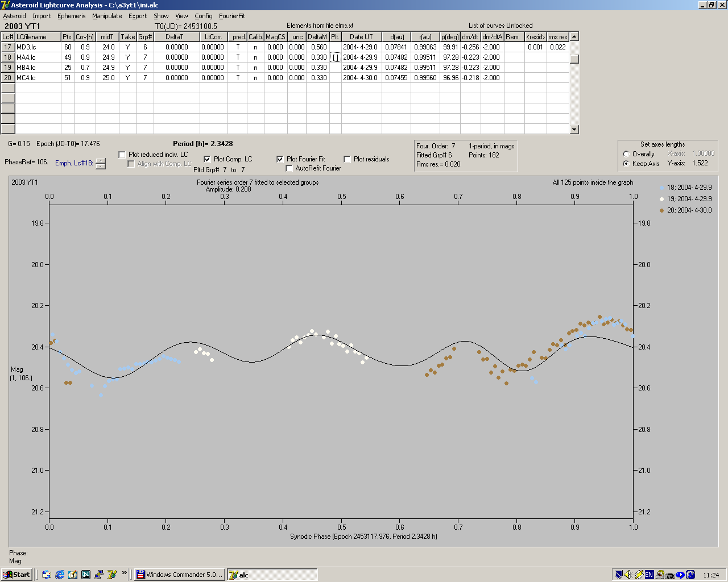Open the Config menu
Screen dimensions: 728x582
[203, 16]
